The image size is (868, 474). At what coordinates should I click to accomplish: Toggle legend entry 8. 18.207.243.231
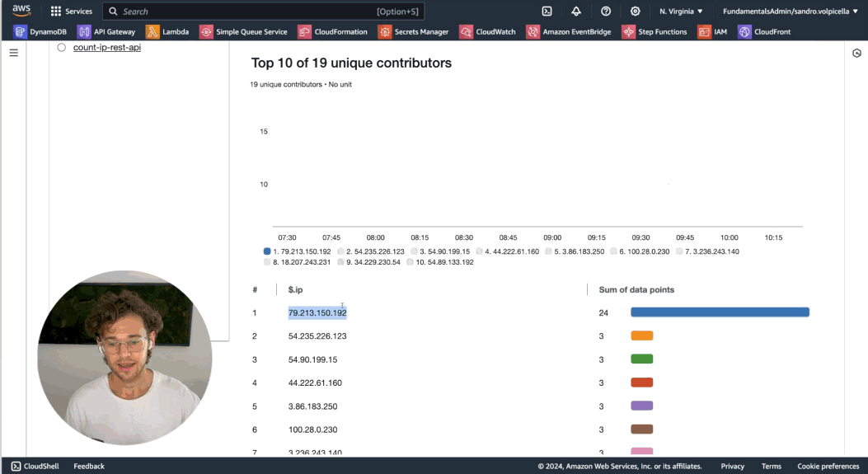pyautogui.click(x=298, y=262)
